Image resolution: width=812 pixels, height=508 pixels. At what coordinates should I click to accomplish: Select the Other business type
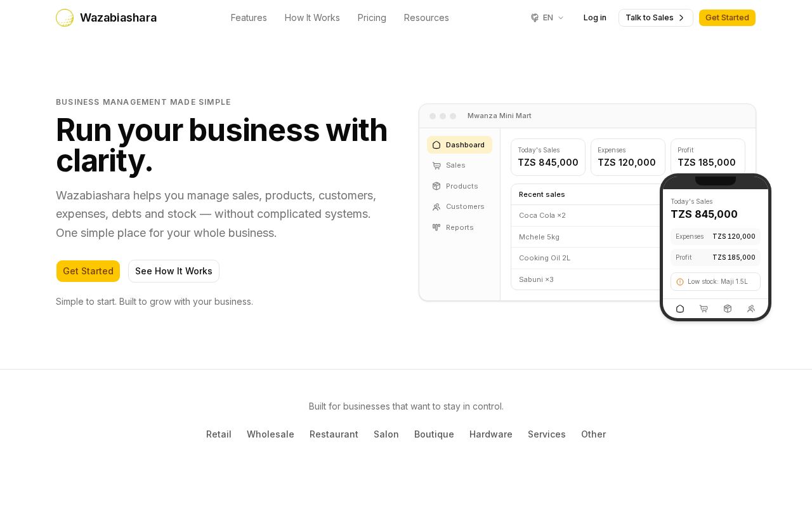point(594,434)
